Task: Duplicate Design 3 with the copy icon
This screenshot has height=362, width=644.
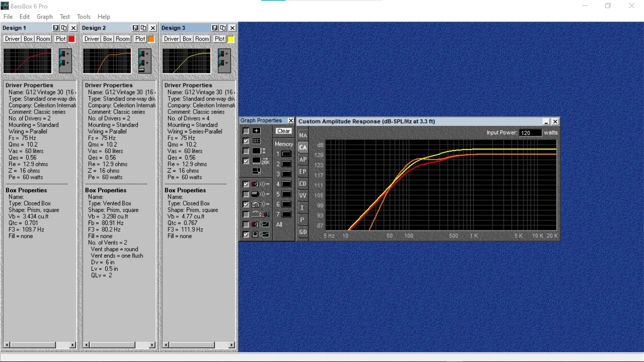Action: tap(223, 28)
